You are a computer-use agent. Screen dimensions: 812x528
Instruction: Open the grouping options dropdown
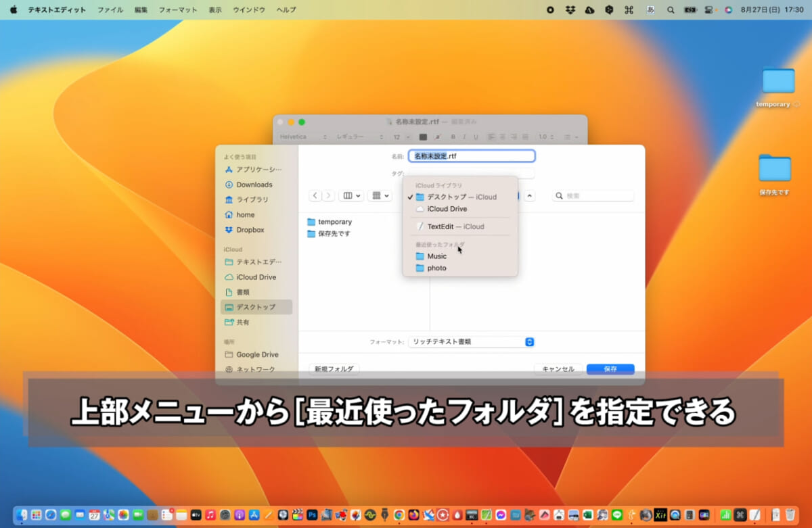[380, 195]
